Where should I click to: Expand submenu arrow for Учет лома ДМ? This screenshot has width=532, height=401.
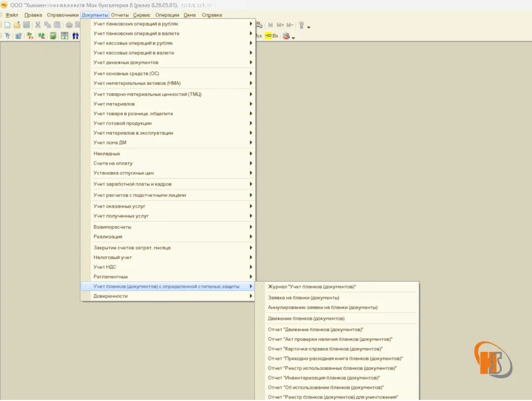tap(251, 142)
